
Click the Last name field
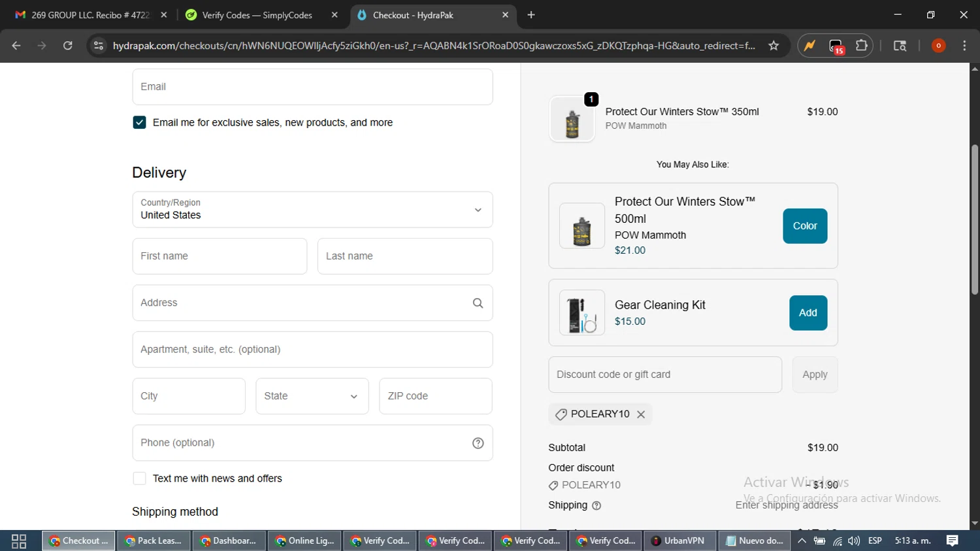pos(405,256)
